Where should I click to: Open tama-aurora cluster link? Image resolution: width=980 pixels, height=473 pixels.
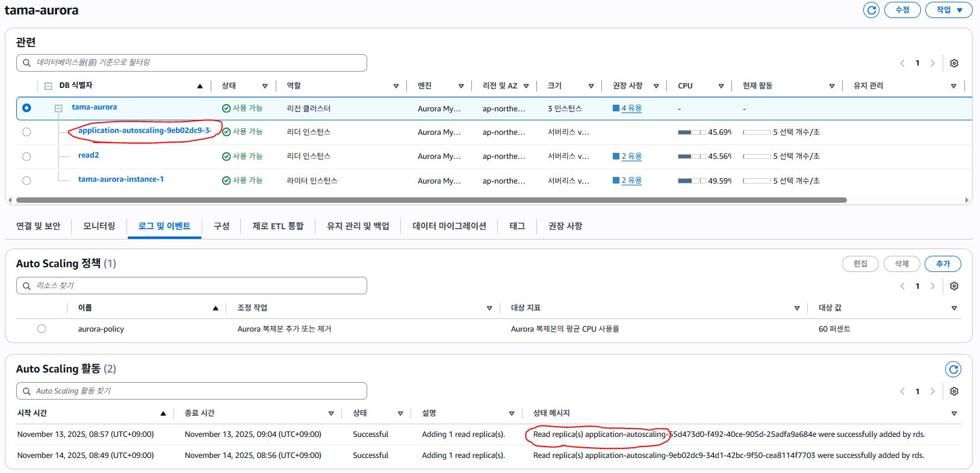point(95,107)
